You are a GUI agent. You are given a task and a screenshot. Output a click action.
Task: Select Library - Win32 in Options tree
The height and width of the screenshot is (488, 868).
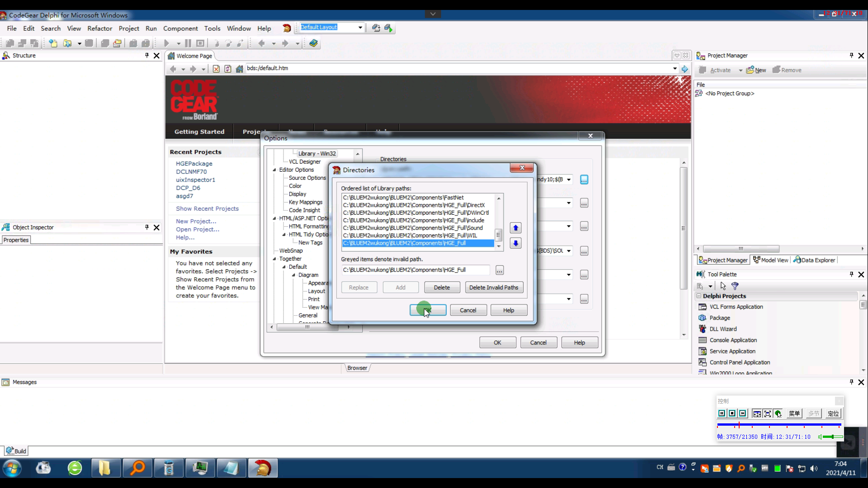(317, 154)
